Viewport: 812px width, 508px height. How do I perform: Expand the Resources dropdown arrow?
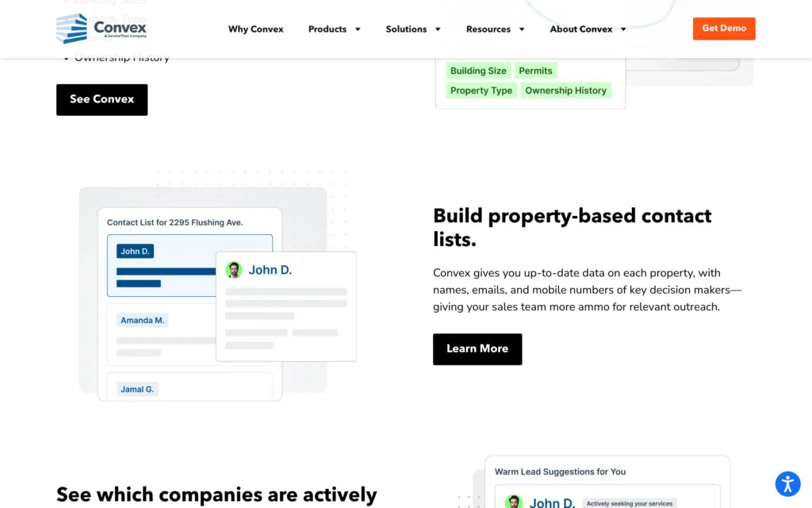tap(522, 29)
